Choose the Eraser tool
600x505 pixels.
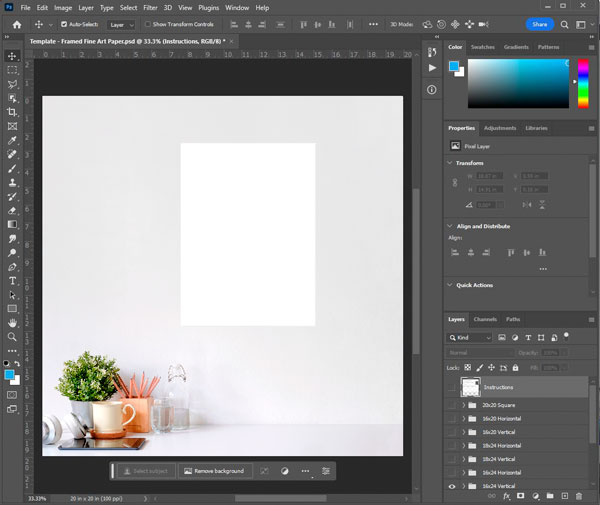coord(12,211)
